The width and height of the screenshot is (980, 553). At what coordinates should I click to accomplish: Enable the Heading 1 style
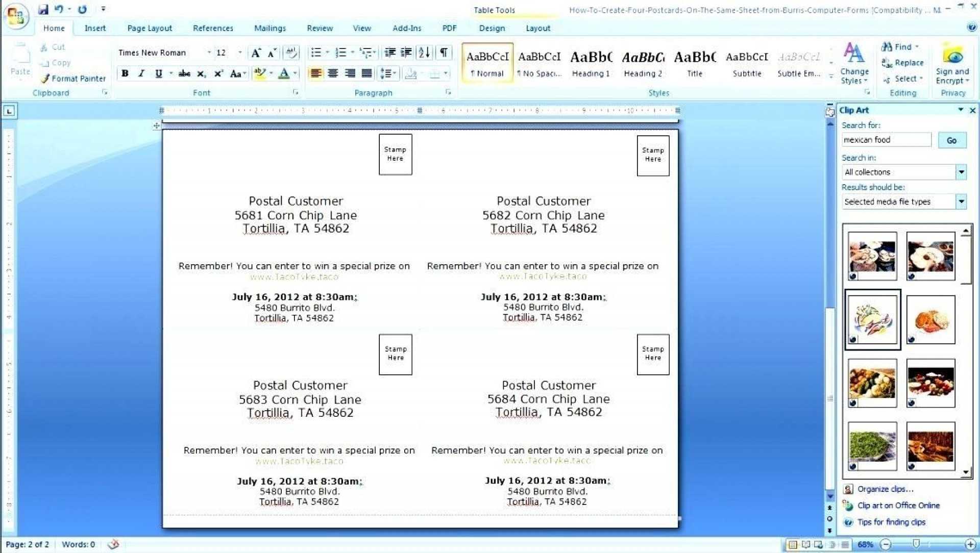[592, 63]
